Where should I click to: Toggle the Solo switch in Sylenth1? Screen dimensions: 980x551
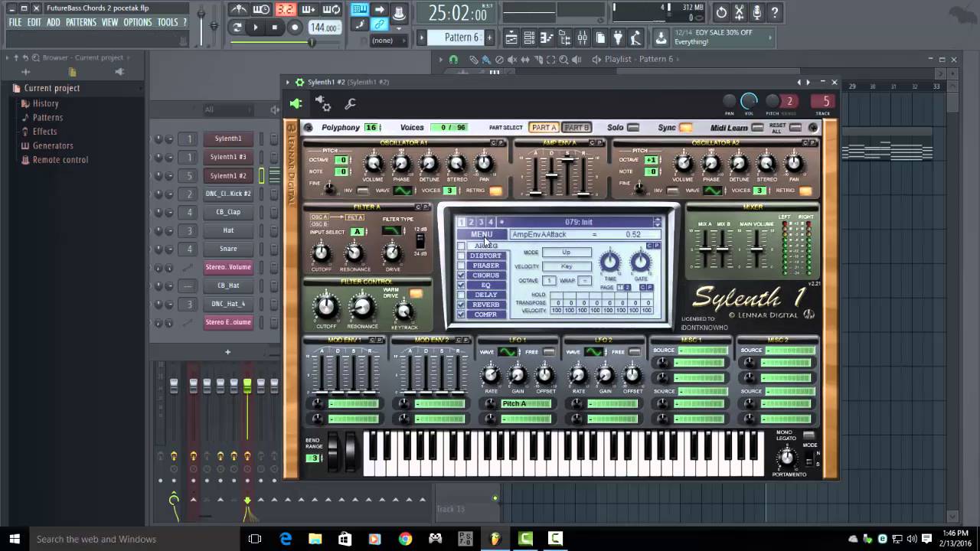click(634, 128)
